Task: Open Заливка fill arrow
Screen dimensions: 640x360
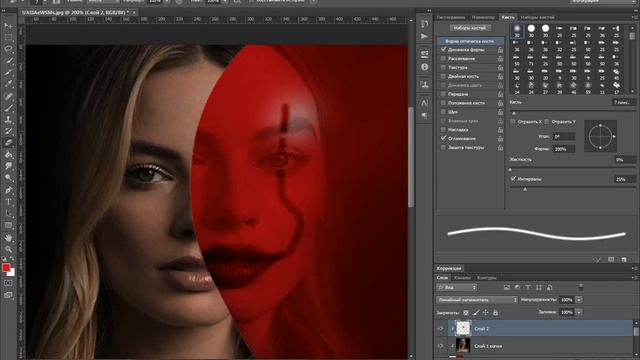Action: [579, 312]
